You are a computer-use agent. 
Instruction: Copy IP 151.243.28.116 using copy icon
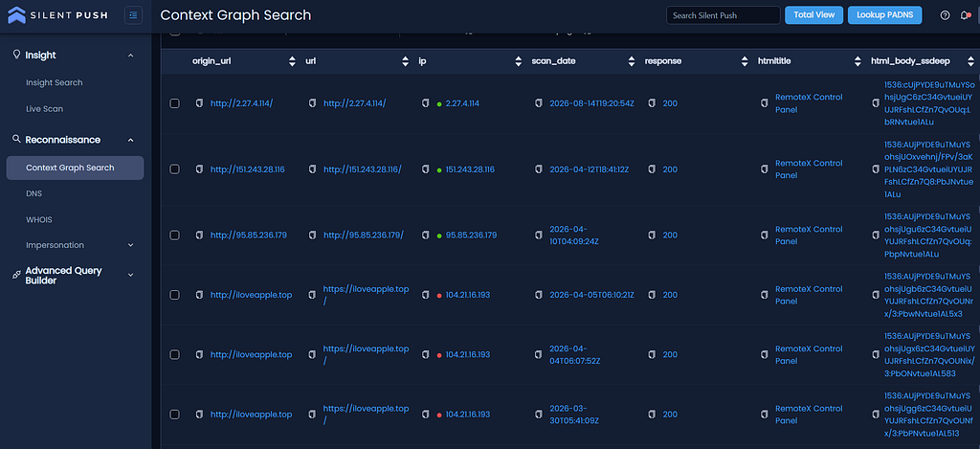426,169
